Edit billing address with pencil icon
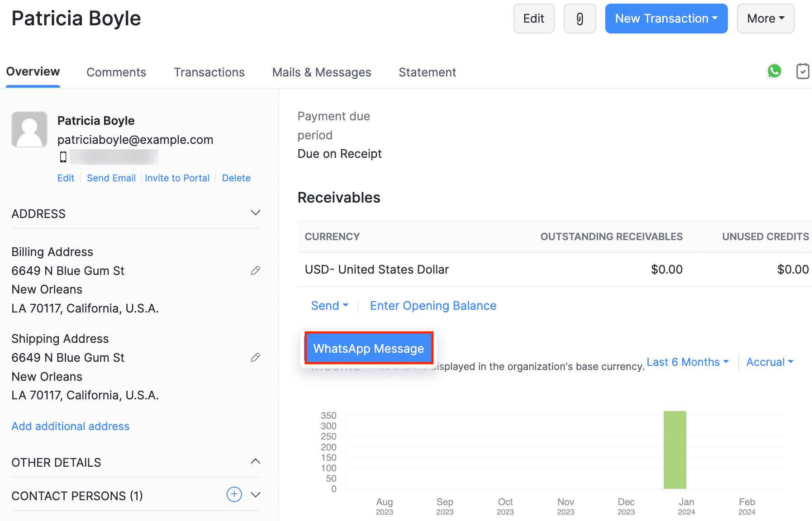The width and height of the screenshot is (812, 521). pos(256,270)
